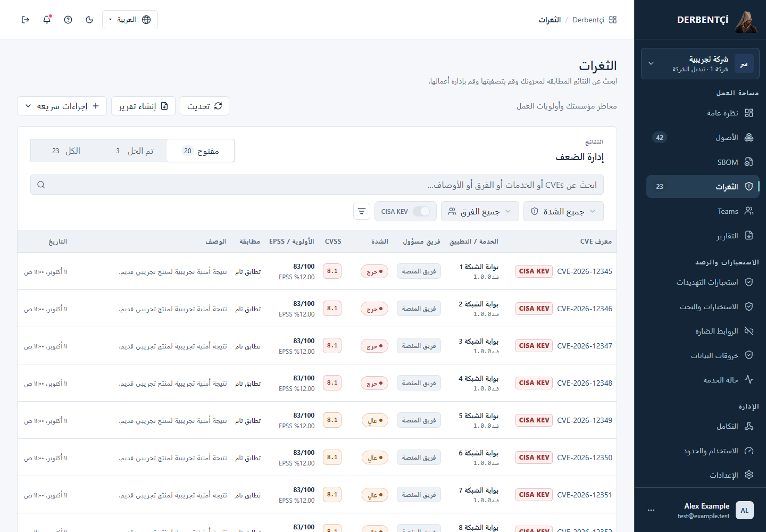This screenshot has height=532, width=766.
Task: Click the filter lines icon button
Action: click(362, 211)
